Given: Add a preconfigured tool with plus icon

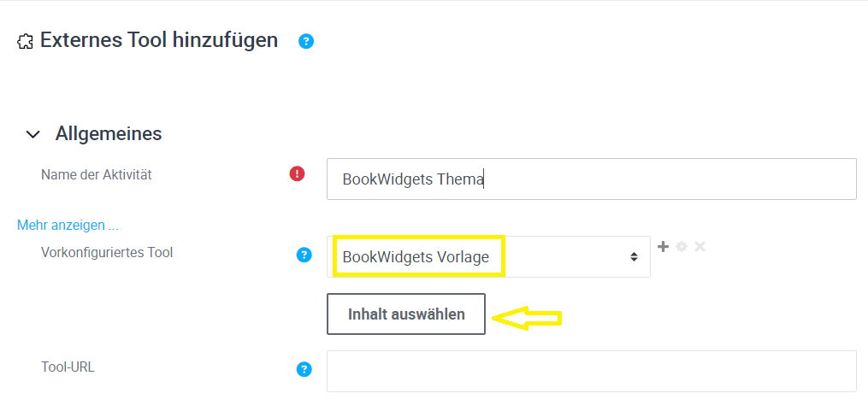Looking at the screenshot, I should pos(663,247).
